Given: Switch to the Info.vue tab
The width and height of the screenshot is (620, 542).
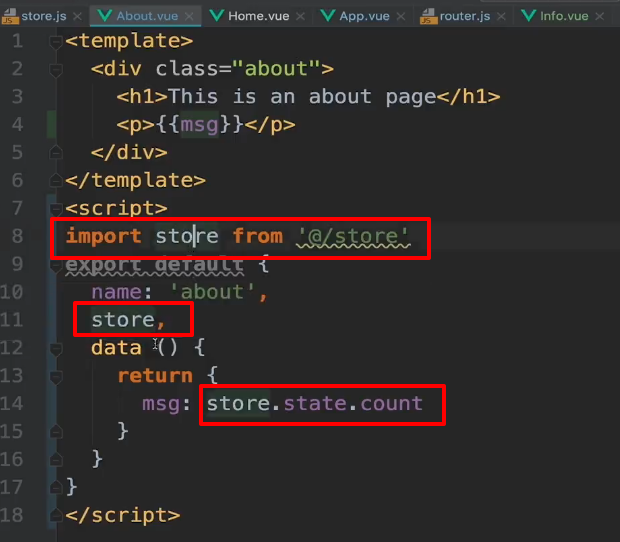Looking at the screenshot, I should pyautogui.click(x=564, y=16).
